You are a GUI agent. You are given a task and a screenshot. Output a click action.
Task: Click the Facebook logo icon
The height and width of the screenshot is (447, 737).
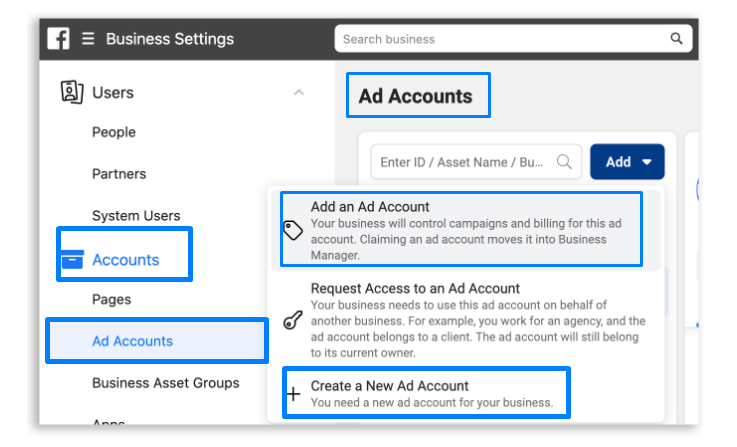pos(59,39)
